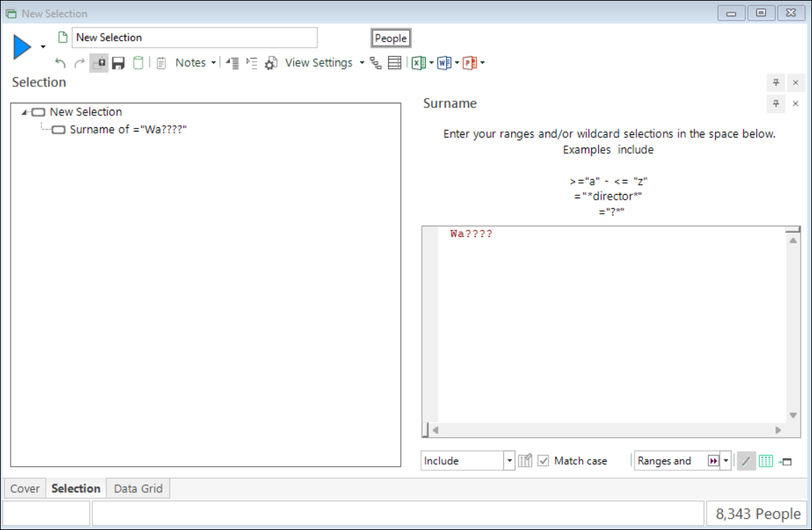Image resolution: width=812 pixels, height=530 pixels.
Task: Click the window icon in the title bar
Action: click(x=11, y=13)
